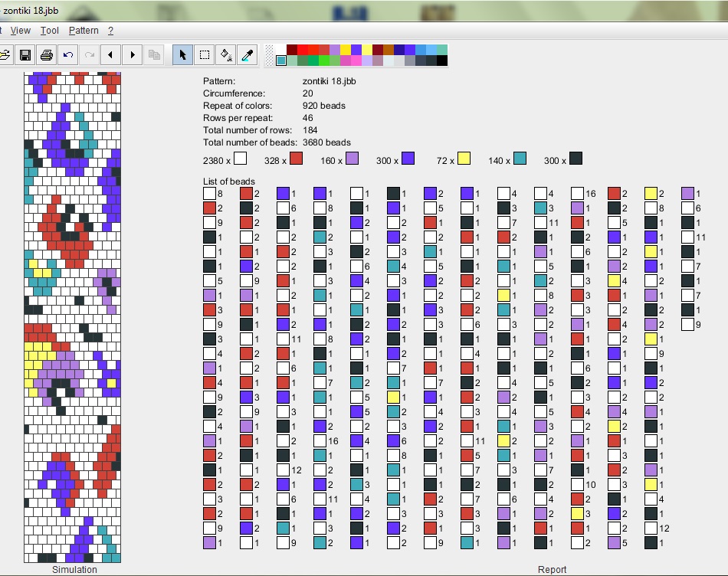Click the left arrow shift button

[x=111, y=54]
